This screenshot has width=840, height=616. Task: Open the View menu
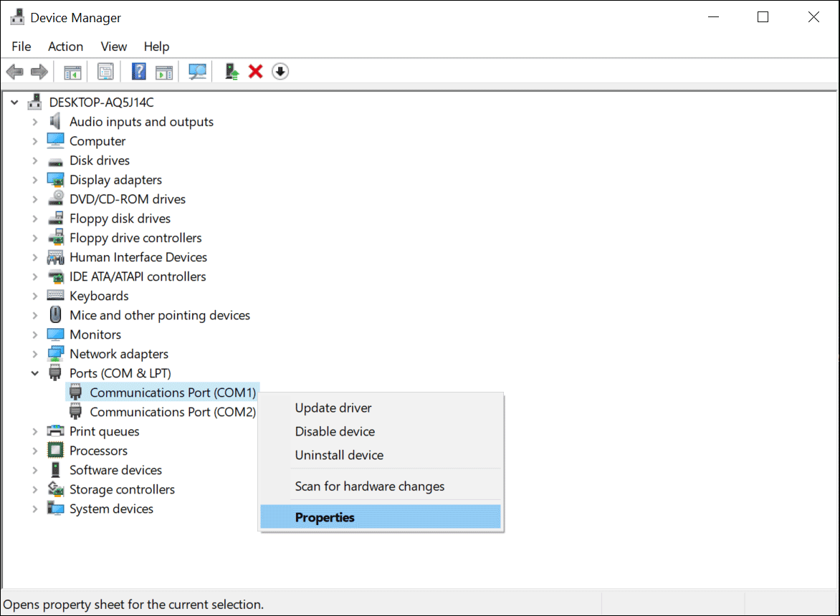[x=113, y=46]
